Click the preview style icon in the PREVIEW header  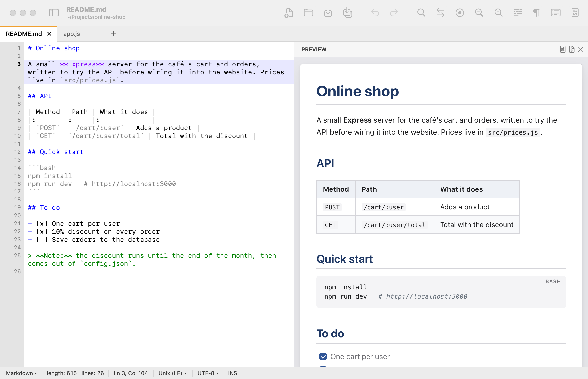[563, 49]
